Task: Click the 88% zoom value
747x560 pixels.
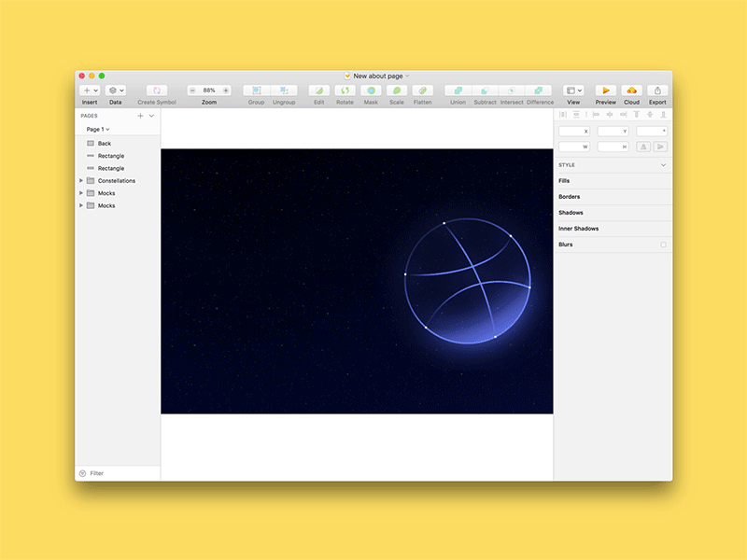Action: pyautogui.click(x=209, y=90)
